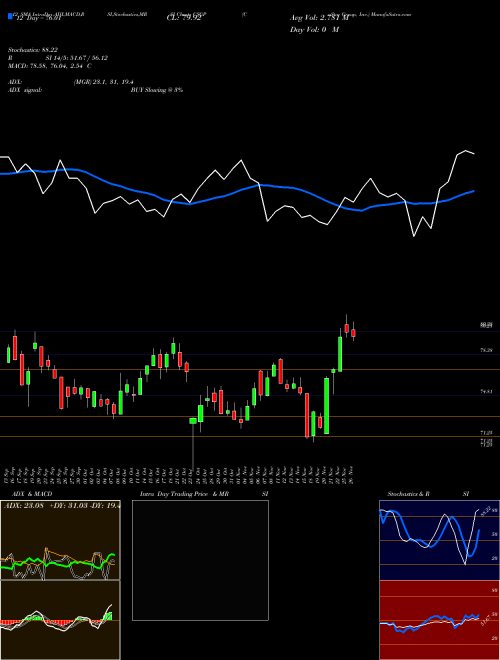The width and height of the screenshot is (500, 660).
Task: Select the 'MACD: 78.58, 76.04, 2.54' line
Action: tap(46, 66)
